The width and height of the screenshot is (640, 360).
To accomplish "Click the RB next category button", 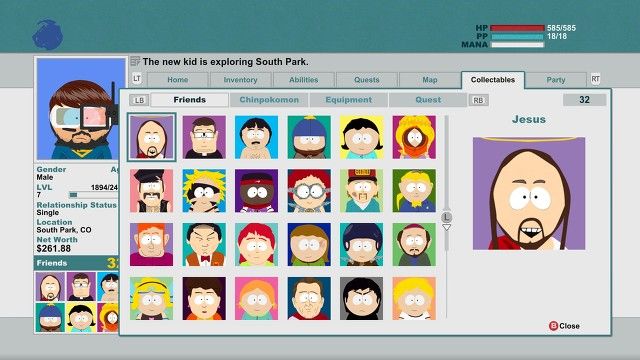I will [x=478, y=100].
